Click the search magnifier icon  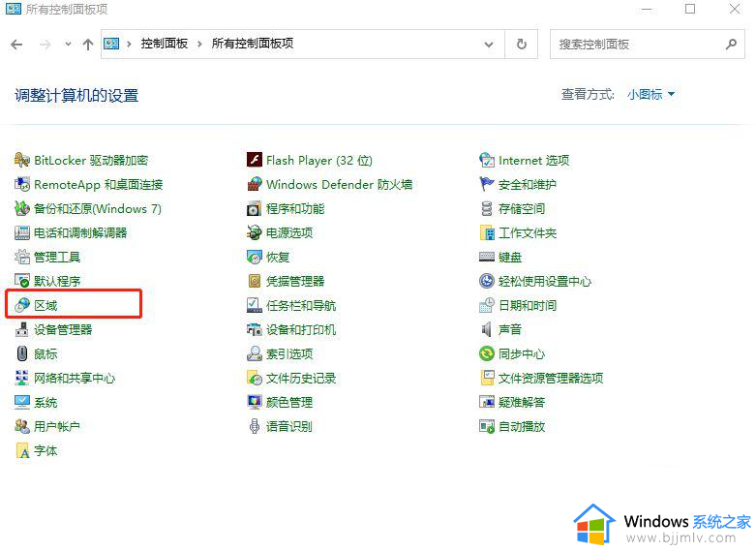(731, 45)
